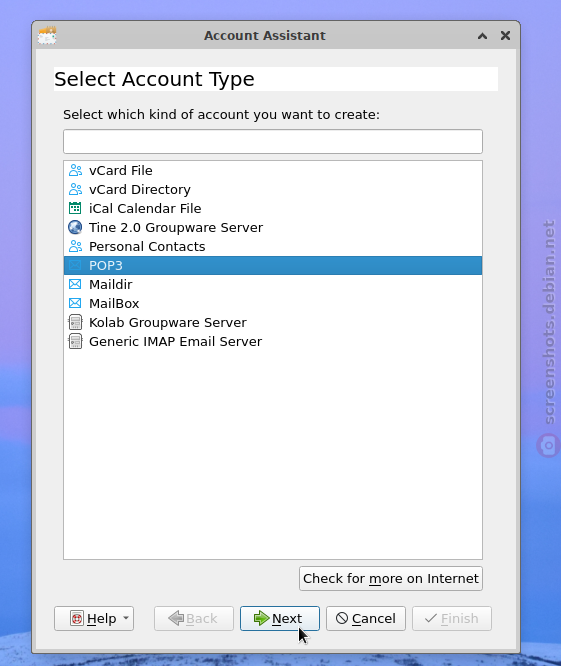Click the Kolab Groupware Server icon
Screen dimensions: 561x666
pos(75,322)
